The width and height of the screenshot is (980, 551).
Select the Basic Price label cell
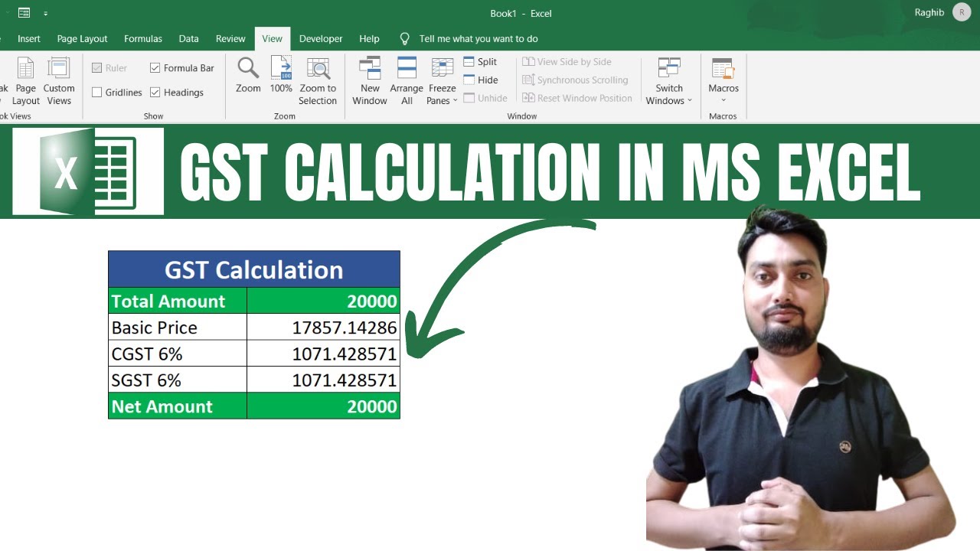coord(178,328)
